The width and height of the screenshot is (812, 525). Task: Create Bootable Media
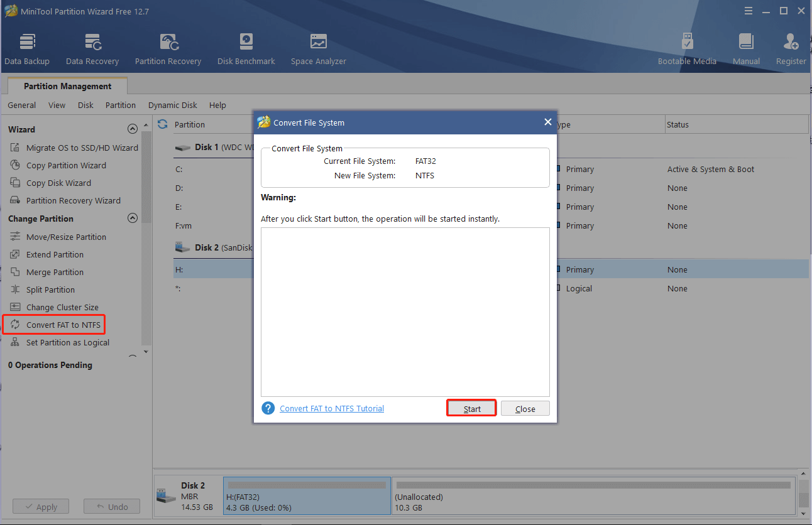(x=687, y=50)
